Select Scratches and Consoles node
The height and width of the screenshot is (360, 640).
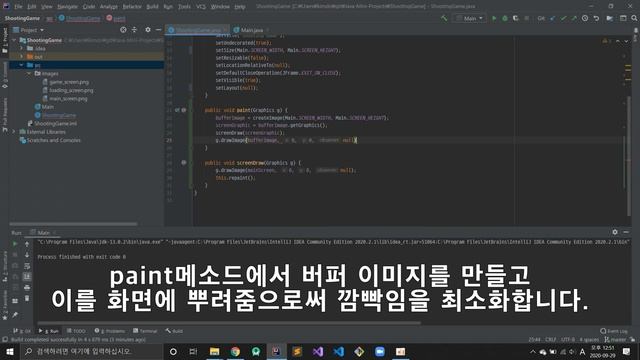pyautogui.click(x=53, y=140)
